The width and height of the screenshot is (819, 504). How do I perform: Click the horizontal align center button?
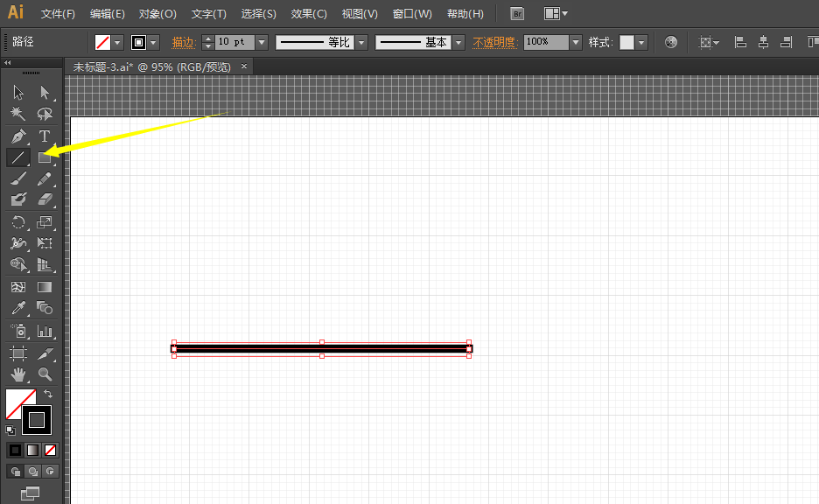pos(764,42)
